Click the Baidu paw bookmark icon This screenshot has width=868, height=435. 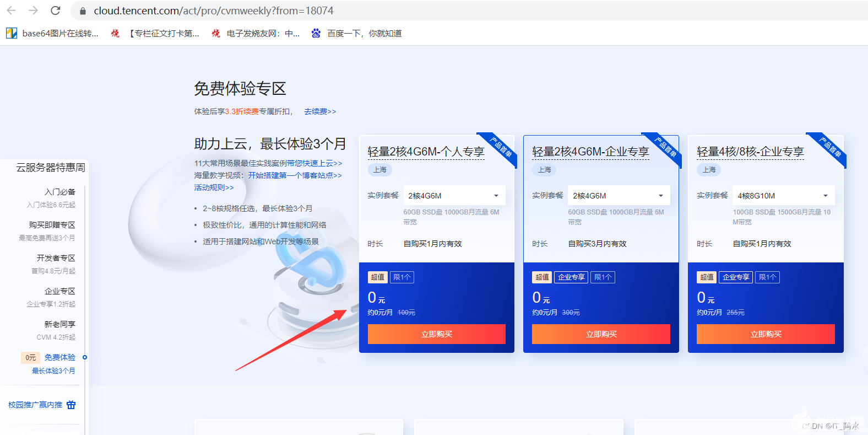[x=316, y=34]
